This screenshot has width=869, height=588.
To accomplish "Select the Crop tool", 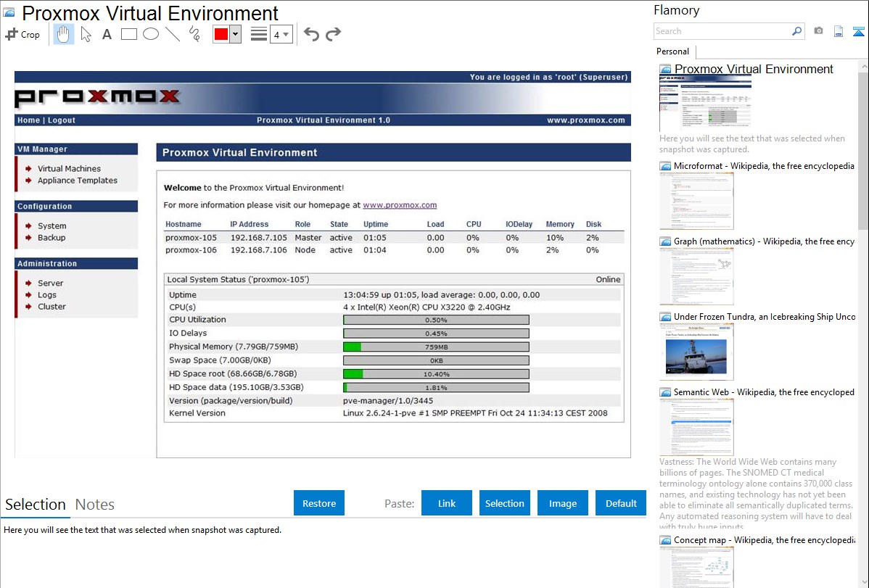I will (22, 34).
